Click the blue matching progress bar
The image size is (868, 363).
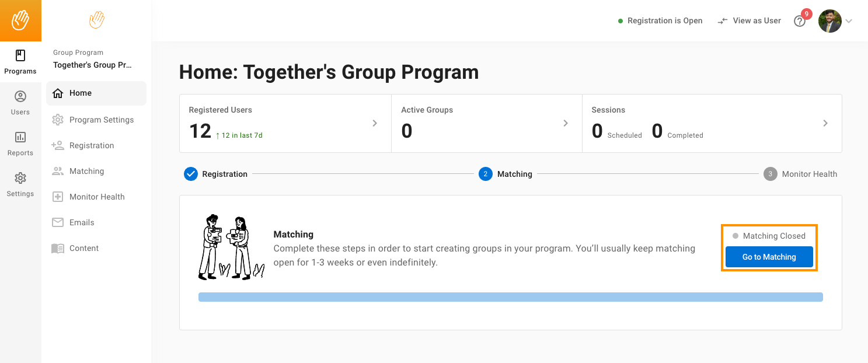pos(511,297)
